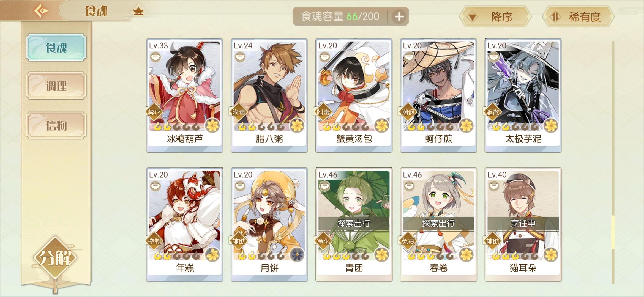This screenshot has height=297, width=644.
Task: Open the 信物 tab
Action: tap(56, 125)
